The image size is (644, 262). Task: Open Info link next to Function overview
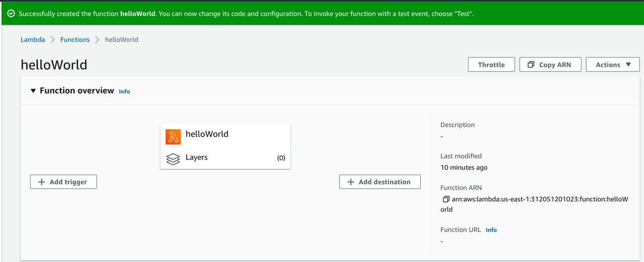coord(124,92)
